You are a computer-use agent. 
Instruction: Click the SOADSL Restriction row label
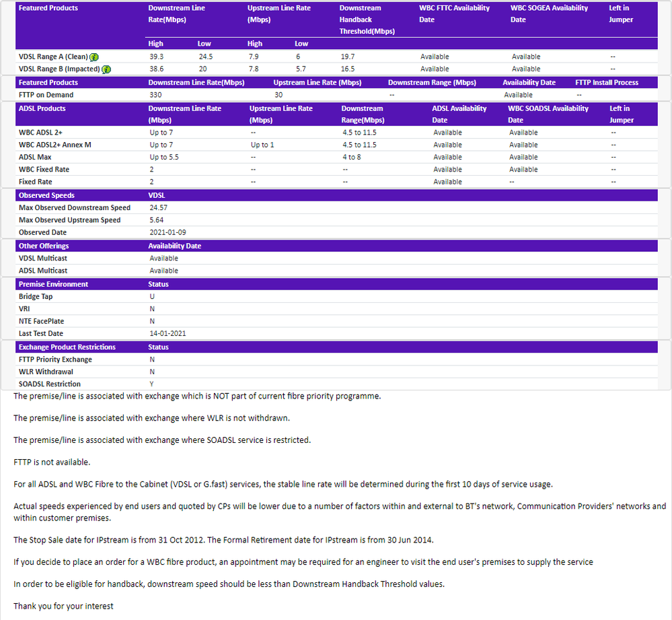(49, 384)
